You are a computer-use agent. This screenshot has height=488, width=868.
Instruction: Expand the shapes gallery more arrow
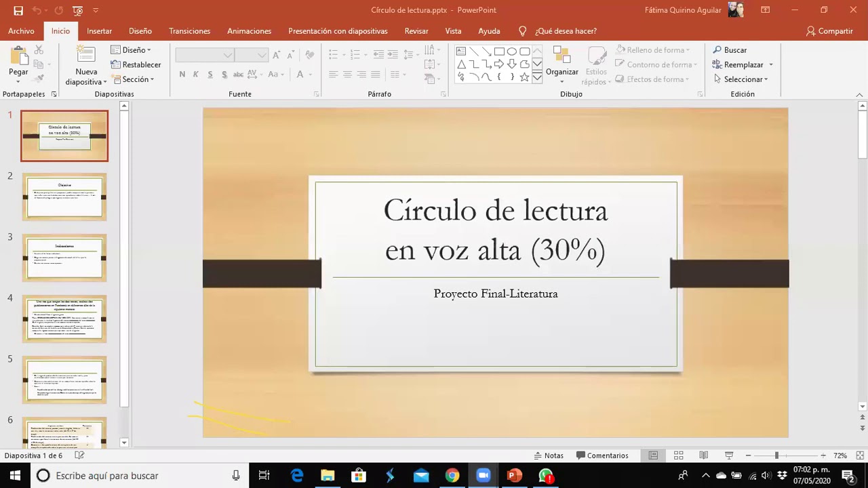point(537,77)
